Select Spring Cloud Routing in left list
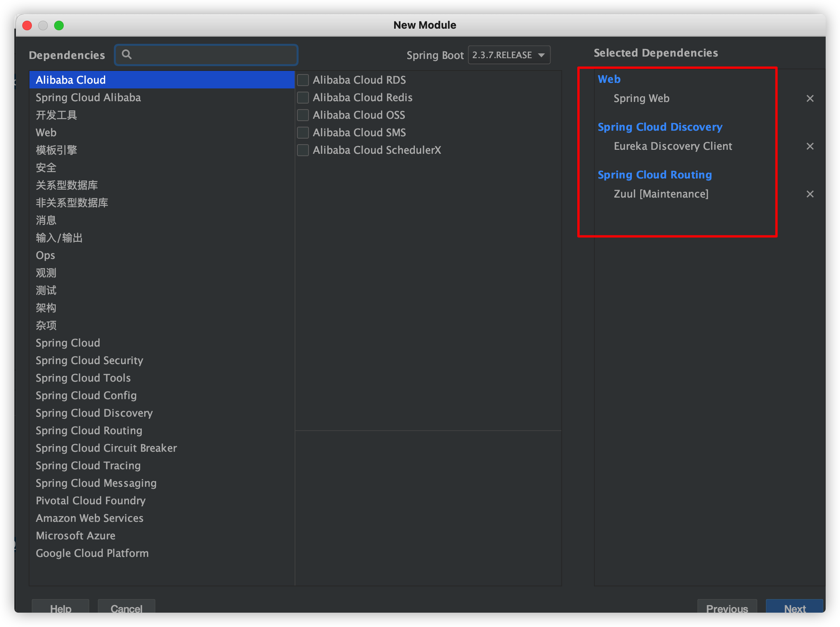This screenshot has height=627, width=840. pyautogui.click(x=162, y=431)
